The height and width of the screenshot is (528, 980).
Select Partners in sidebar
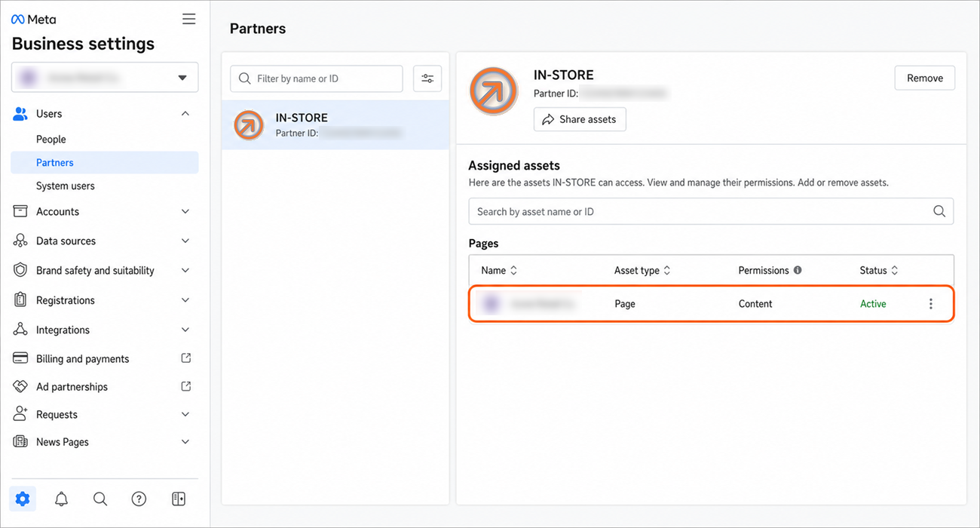[105, 162]
